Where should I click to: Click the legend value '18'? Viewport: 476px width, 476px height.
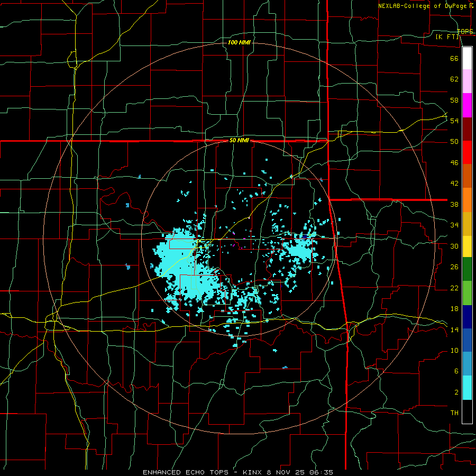(454, 309)
